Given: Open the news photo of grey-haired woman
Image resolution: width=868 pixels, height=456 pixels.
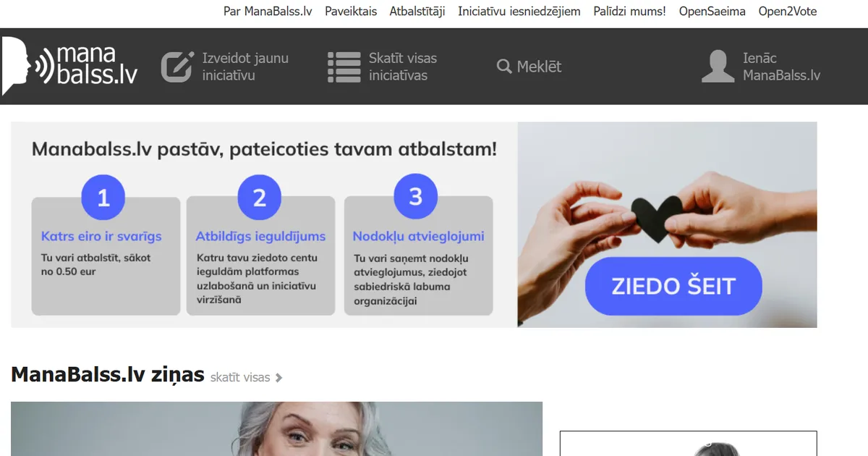Looking at the screenshot, I should tap(276, 428).
